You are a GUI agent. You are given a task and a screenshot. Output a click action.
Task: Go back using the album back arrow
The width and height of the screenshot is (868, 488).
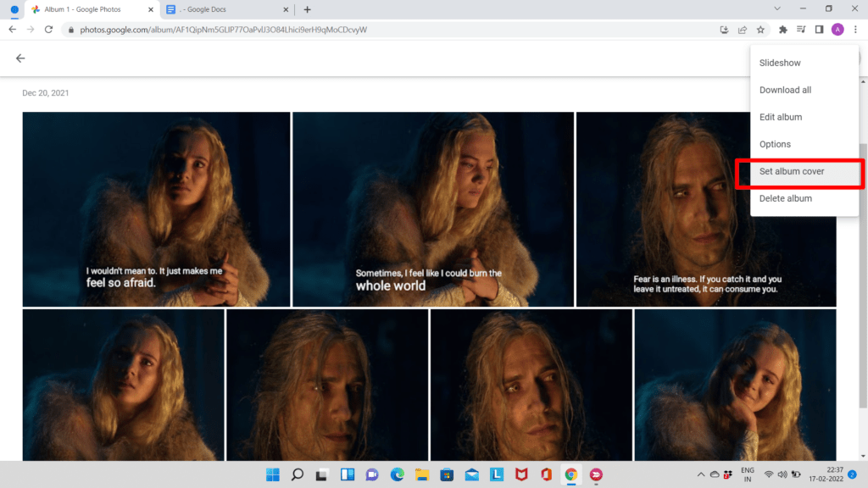coord(19,58)
